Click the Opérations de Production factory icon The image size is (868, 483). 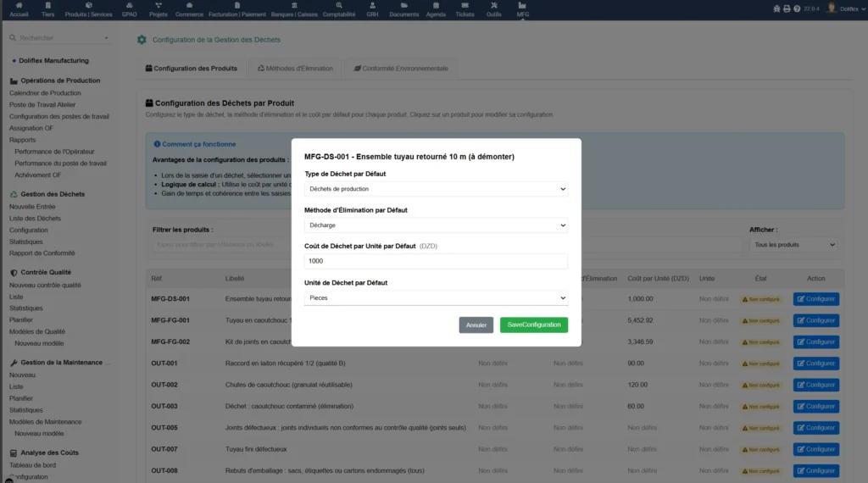(14, 80)
